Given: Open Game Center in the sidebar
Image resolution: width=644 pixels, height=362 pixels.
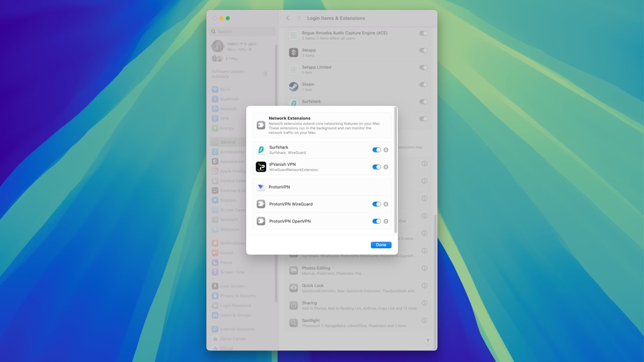Looking at the screenshot, I should [242, 339].
